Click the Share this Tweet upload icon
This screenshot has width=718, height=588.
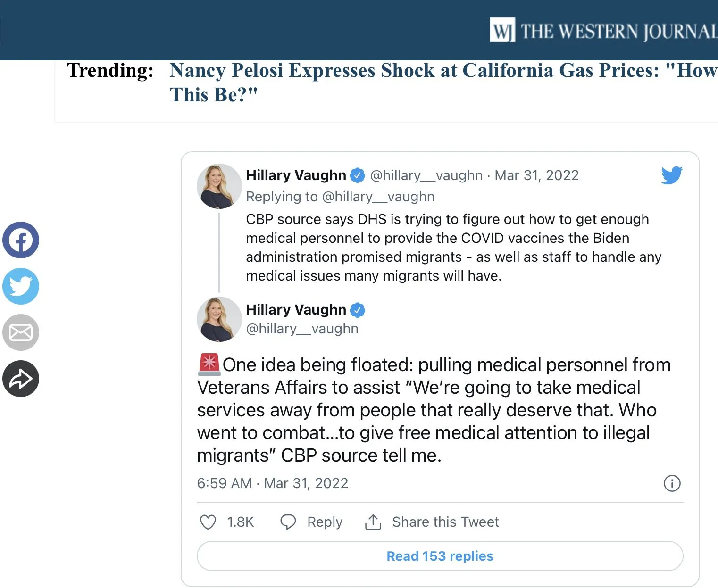pos(373,522)
